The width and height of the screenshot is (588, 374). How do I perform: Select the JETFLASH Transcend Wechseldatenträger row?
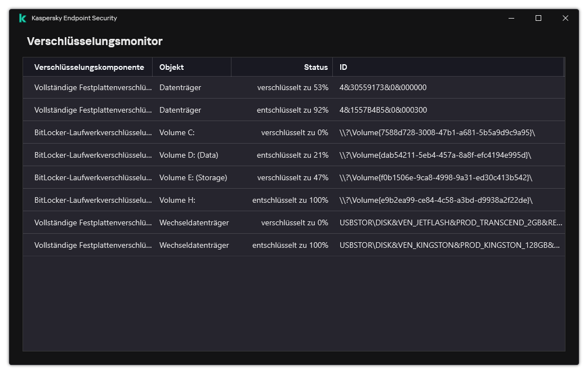(293, 222)
